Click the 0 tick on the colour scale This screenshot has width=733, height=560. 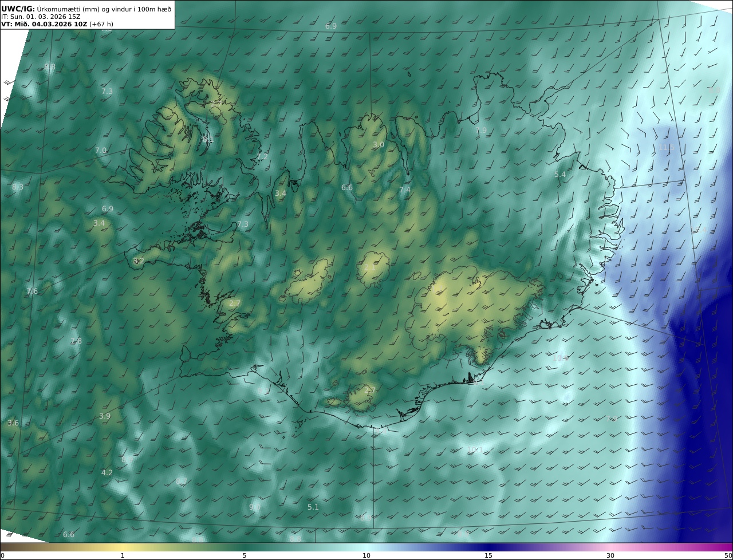2,555
